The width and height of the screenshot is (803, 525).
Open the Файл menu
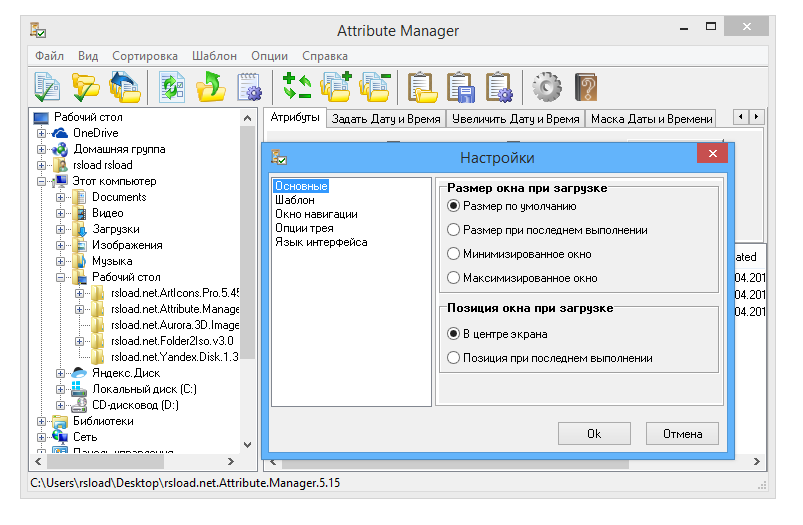tap(49, 56)
